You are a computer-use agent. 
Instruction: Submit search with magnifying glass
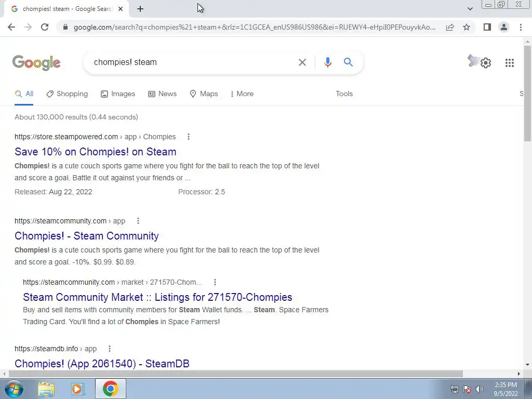click(348, 62)
